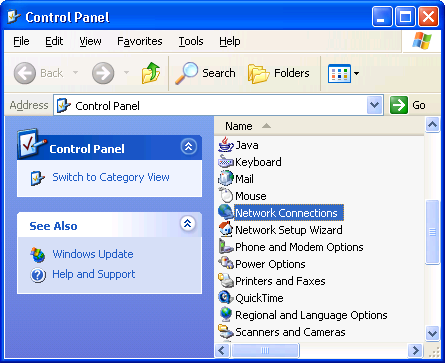Click the Network Setup Wizard house icon
The image size is (445, 363).
[226, 230]
